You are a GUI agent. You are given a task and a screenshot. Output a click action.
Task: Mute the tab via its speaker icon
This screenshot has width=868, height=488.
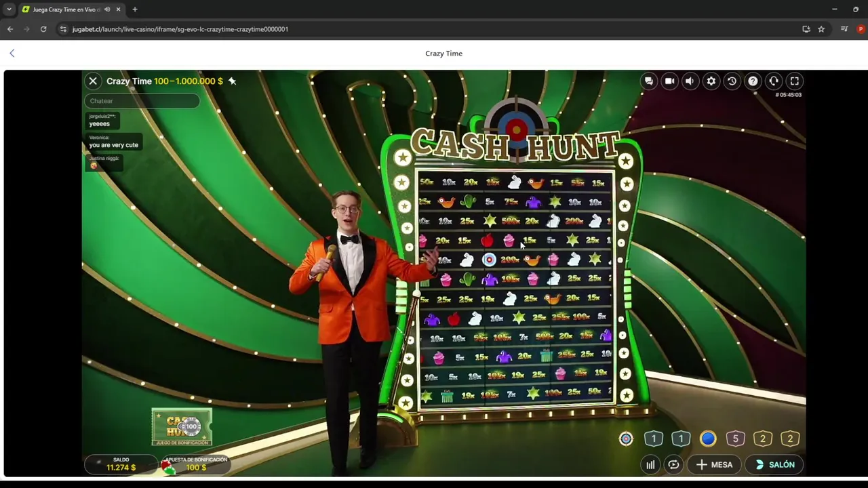(x=107, y=9)
